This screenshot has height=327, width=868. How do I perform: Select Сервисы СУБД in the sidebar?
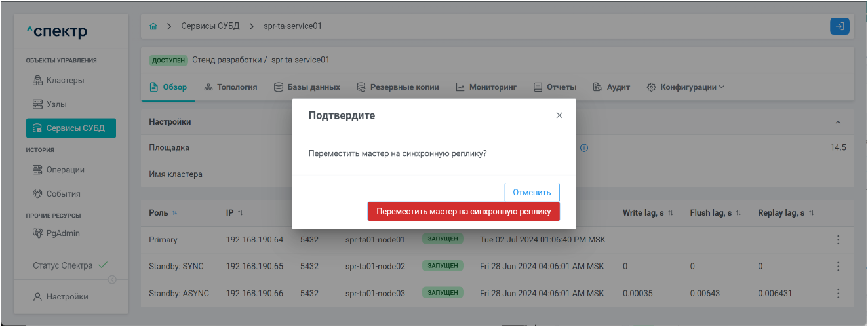[x=71, y=128]
